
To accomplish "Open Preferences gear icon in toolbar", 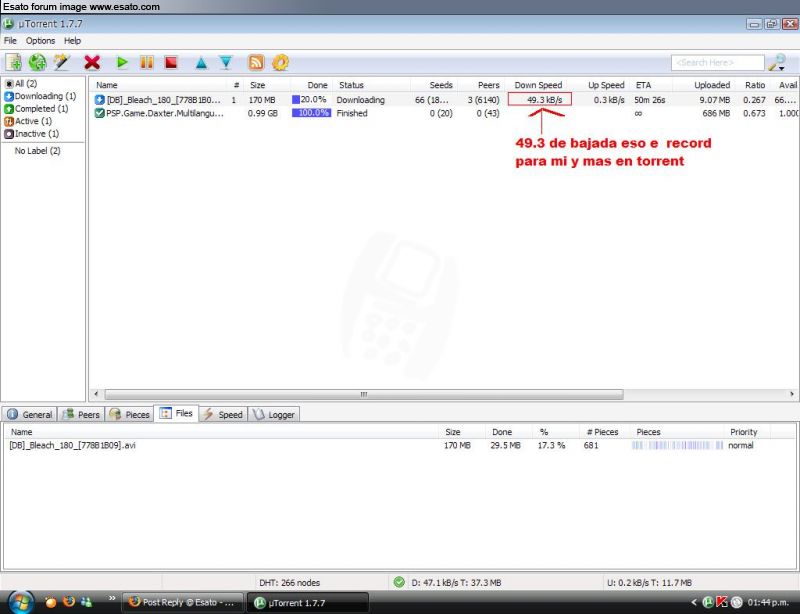I will click(280, 62).
